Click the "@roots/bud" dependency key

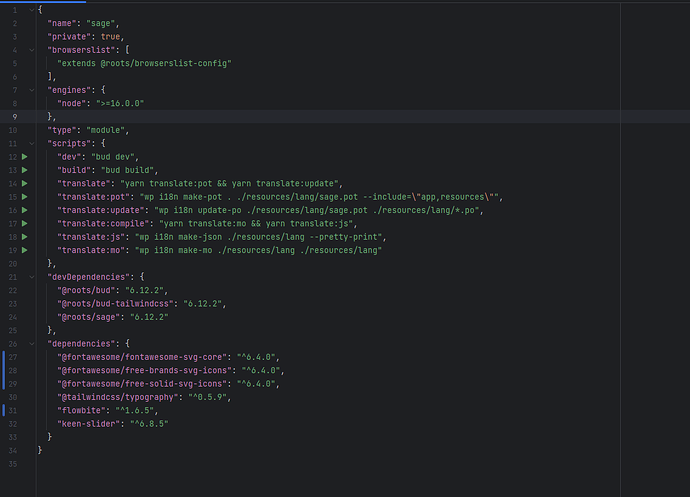pyautogui.click(x=86, y=290)
